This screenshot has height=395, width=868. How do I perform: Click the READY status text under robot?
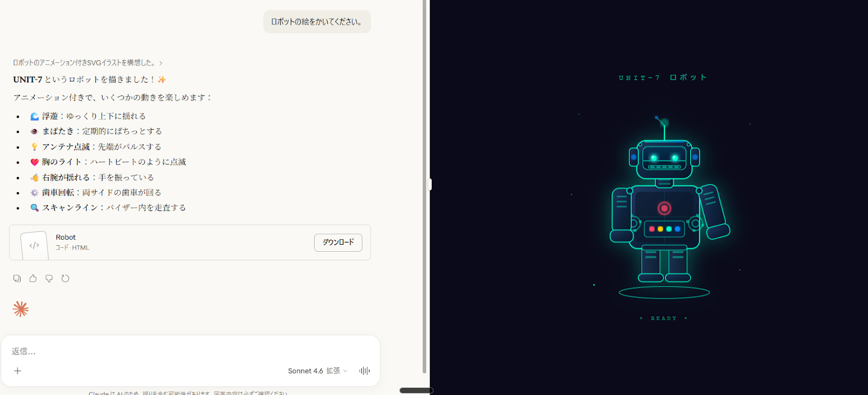(x=663, y=318)
